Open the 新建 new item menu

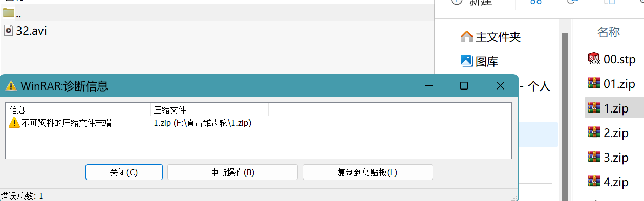pos(471,3)
